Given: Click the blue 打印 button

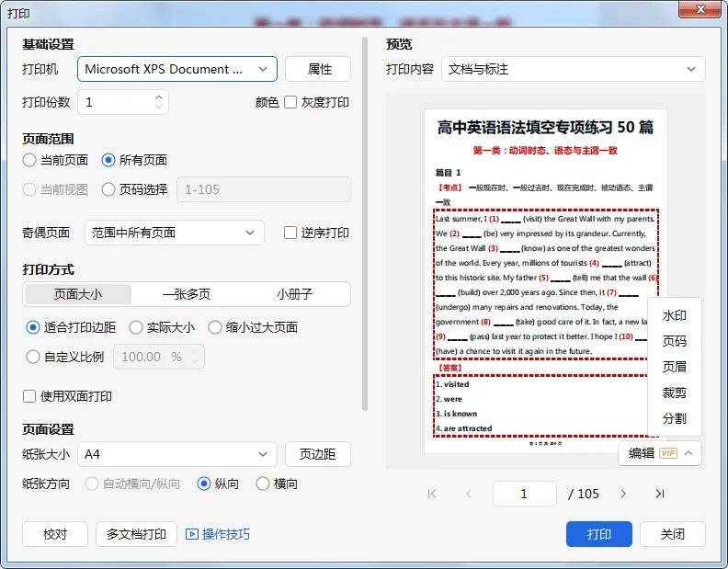Looking at the screenshot, I should pyautogui.click(x=599, y=534).
